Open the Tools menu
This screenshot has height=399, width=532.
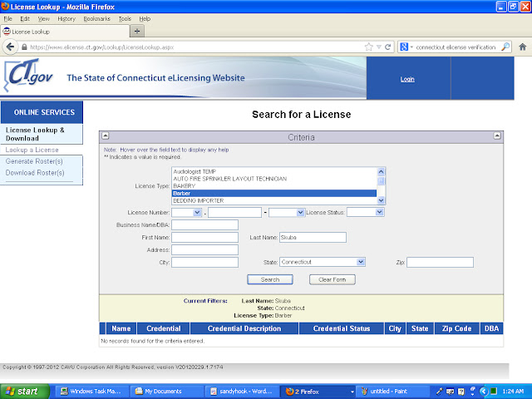125,18
